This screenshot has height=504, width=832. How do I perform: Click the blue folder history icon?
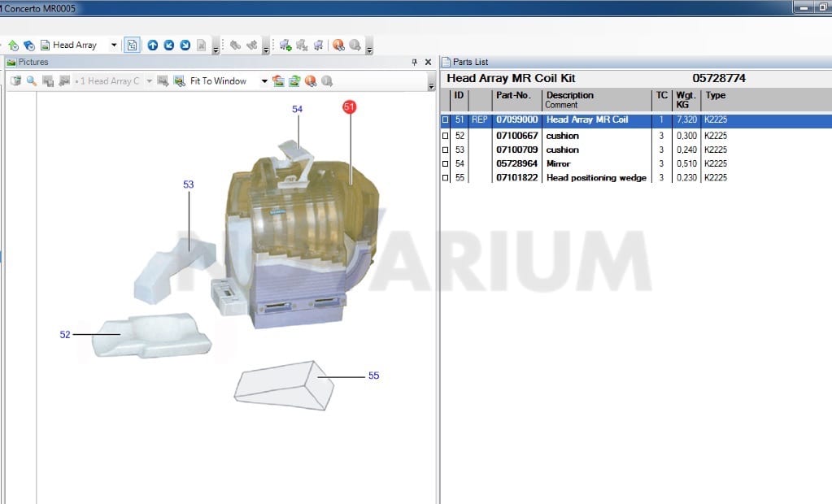(29, 46)
